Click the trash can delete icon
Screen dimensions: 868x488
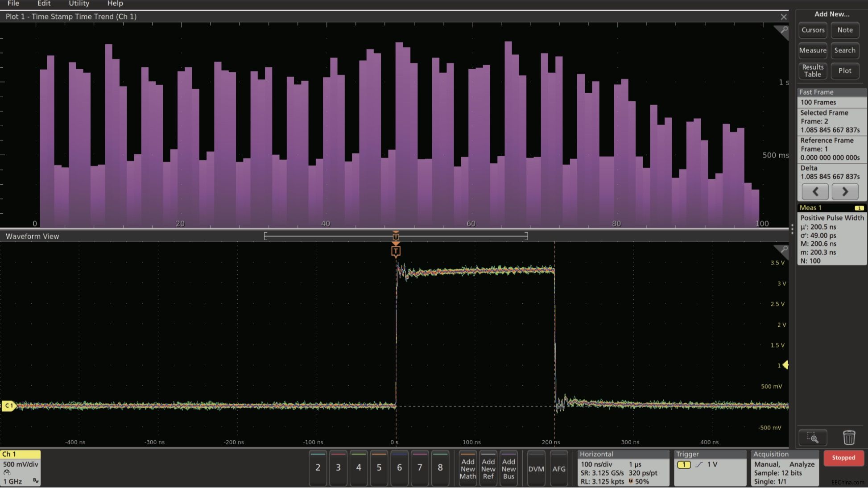point(849,438)
